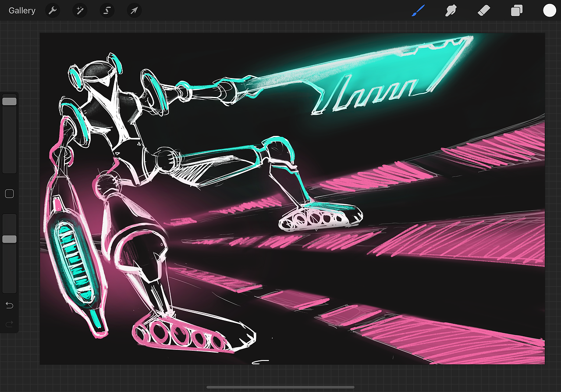This screenshot has width=561, height=392.
Task: Activate the Selection tool
Action: [x=107, y=10]
